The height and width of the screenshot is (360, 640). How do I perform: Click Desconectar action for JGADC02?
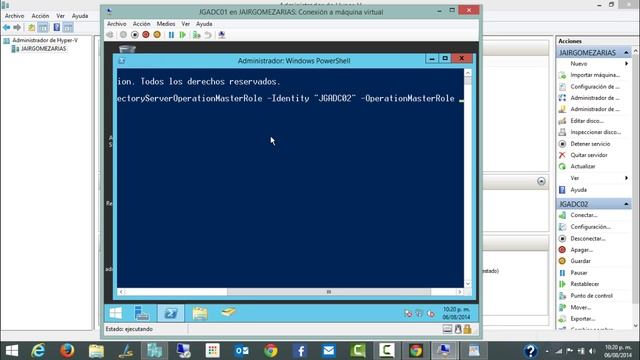(x=588, y=238)
